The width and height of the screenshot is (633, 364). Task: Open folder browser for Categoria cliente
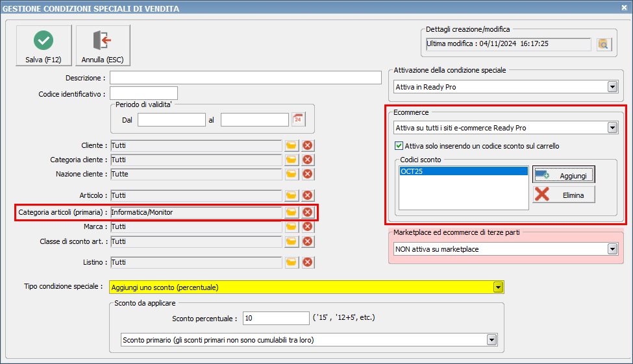(x=291, y=160)
